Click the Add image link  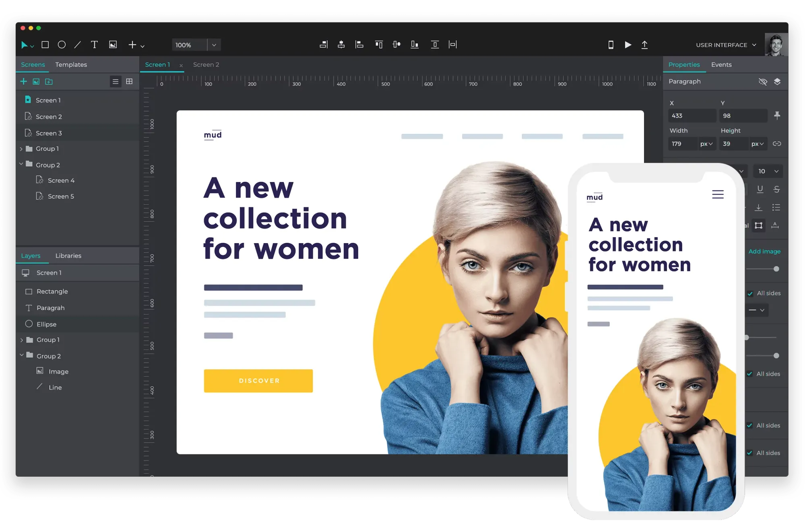(764, 252)
